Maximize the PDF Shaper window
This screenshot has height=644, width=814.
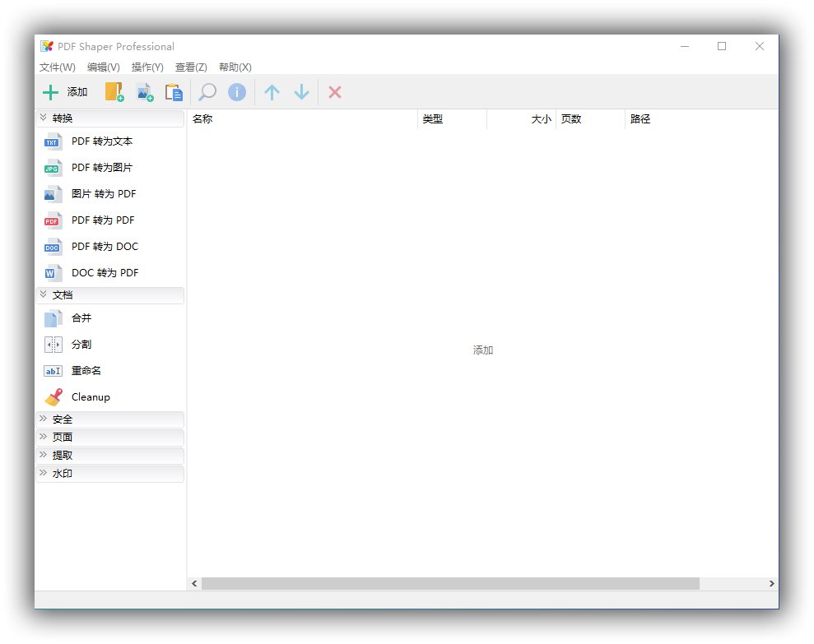[x=722, y=46]
